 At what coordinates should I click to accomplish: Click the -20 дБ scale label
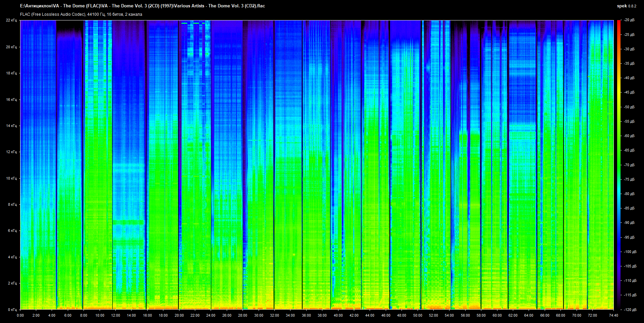(629, 20)
